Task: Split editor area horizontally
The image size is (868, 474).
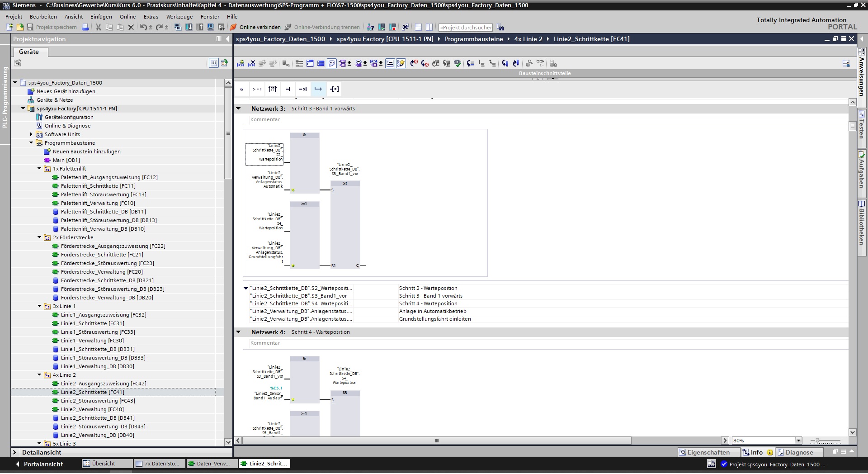Action: pos(419,27)
